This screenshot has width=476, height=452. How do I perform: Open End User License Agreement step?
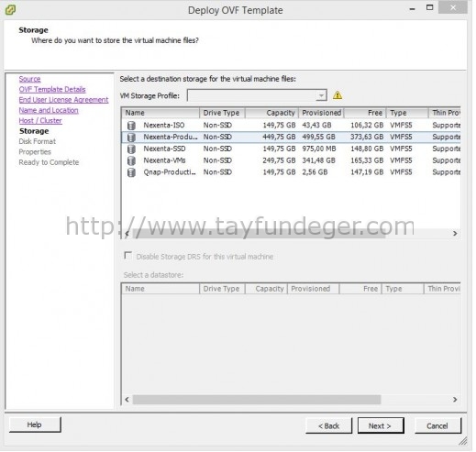click(x=63, y=100)
